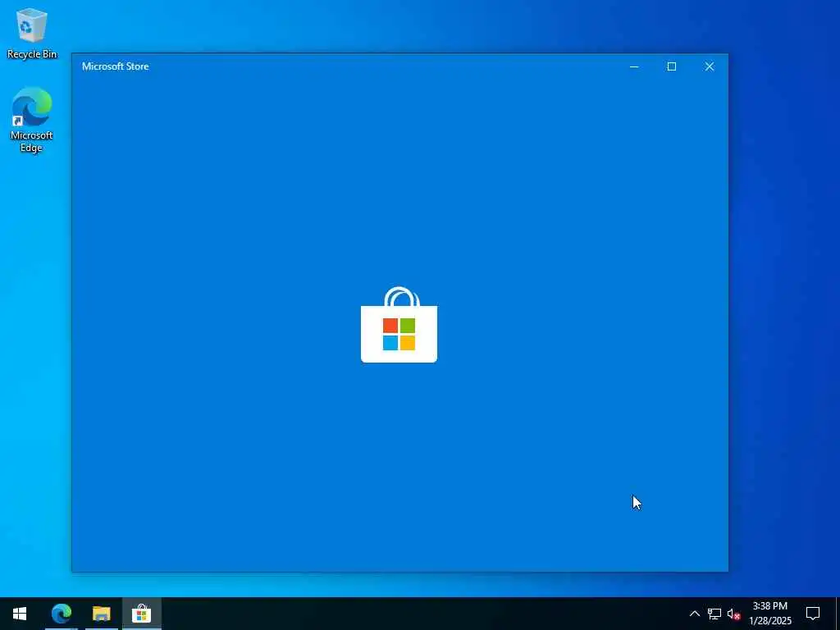This screenshot has width=840, height=630.
Task: Minimize the Microsoft Store window
Action: [x=634, y=66]
